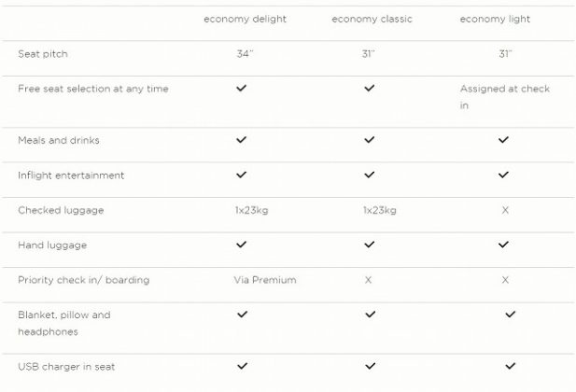Screen dimensions: 576x392
Task: Click the economy light X for Checked luggage
Action: coord(505,210)
